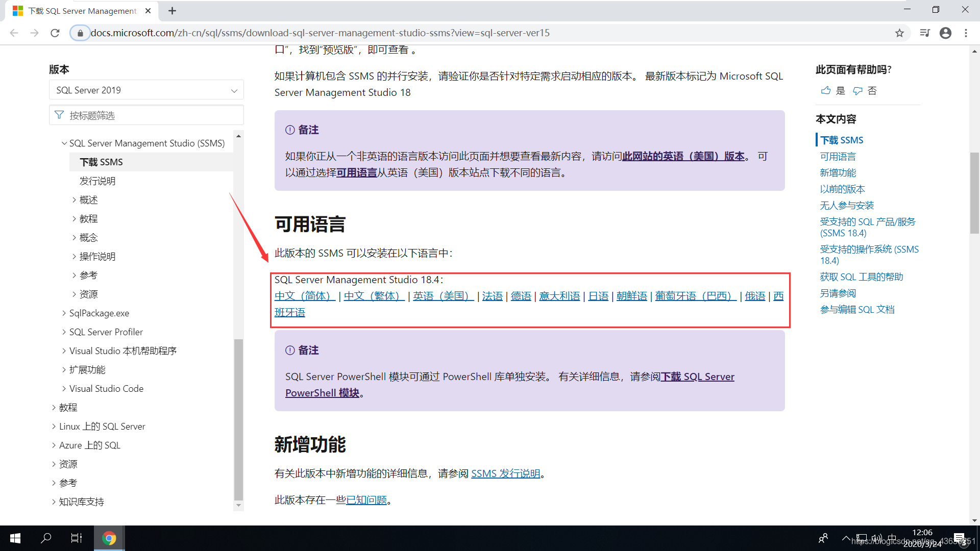The height and width of the screenshot is (551, 980).
Task: Jump to 无人参与安装 in page contents
Action: click(847, 206)
